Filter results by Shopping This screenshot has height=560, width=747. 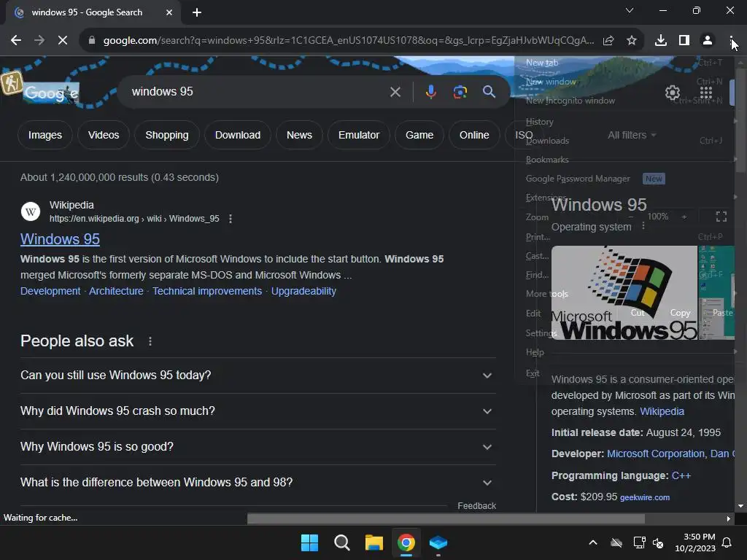[167, 135]
